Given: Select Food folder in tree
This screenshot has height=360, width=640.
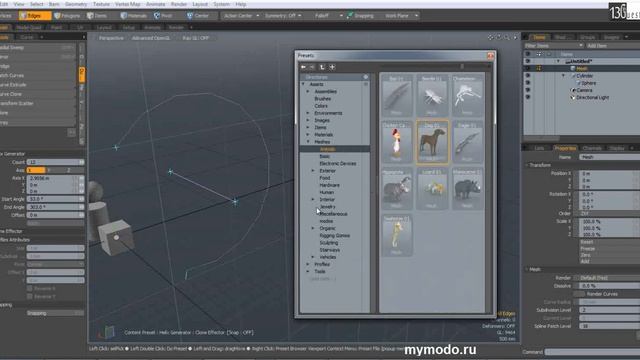Looking at the screenshot, I should click(325, 178).
